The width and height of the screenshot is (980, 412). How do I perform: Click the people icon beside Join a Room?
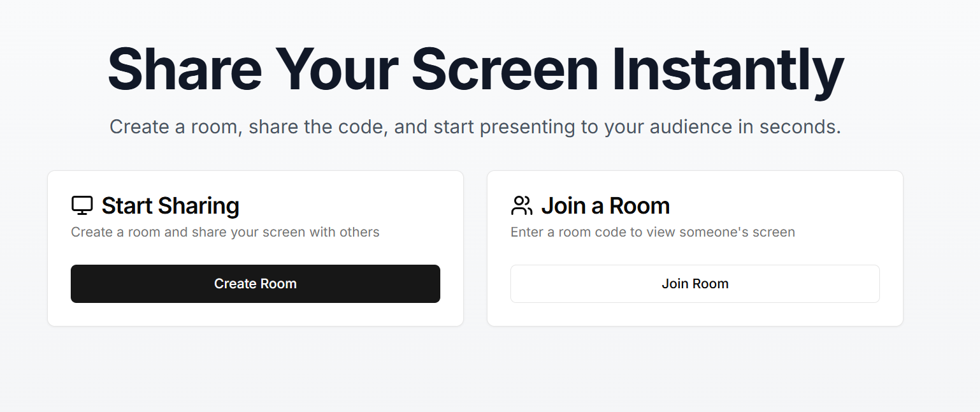coord(521,205)
